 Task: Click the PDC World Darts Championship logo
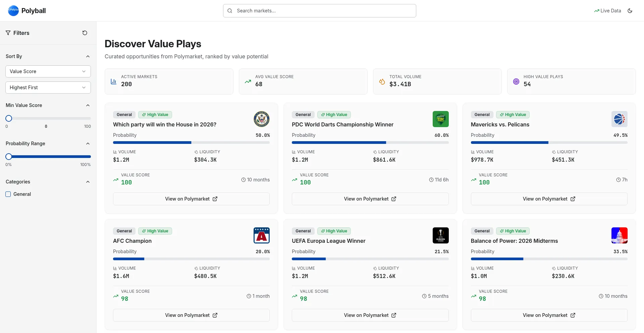(x=440, y=119)
